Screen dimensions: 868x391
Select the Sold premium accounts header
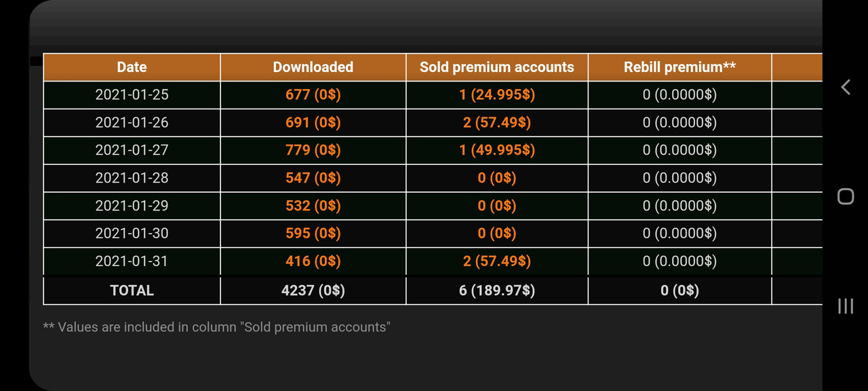(x=496, y=67)
